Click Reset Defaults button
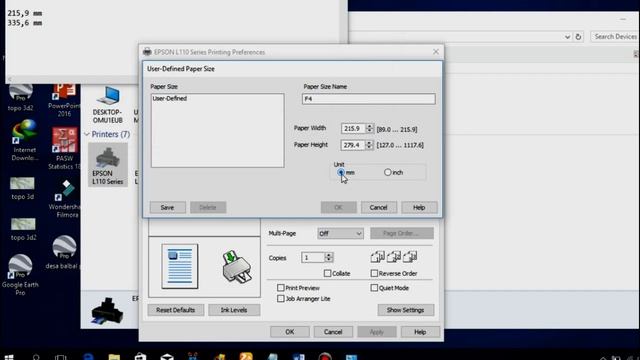640x360 pixels. tap(176, 310)
